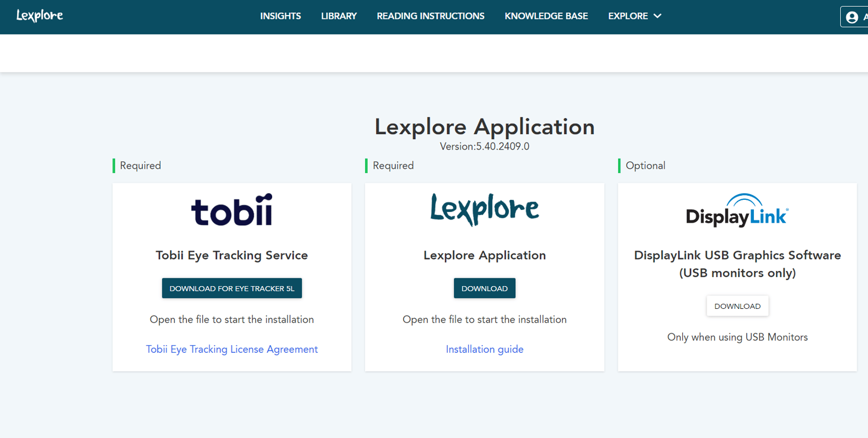Open Reading Instructions in the navigation
This screenshot has height=438, width=868.
point(430,16)
